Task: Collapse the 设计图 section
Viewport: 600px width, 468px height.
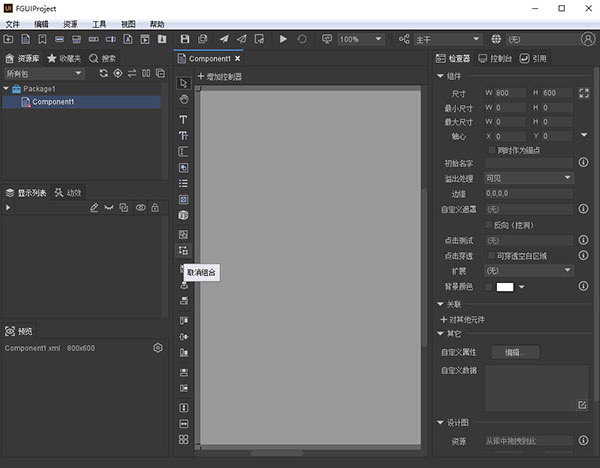Action: click(x=440, y=422)
